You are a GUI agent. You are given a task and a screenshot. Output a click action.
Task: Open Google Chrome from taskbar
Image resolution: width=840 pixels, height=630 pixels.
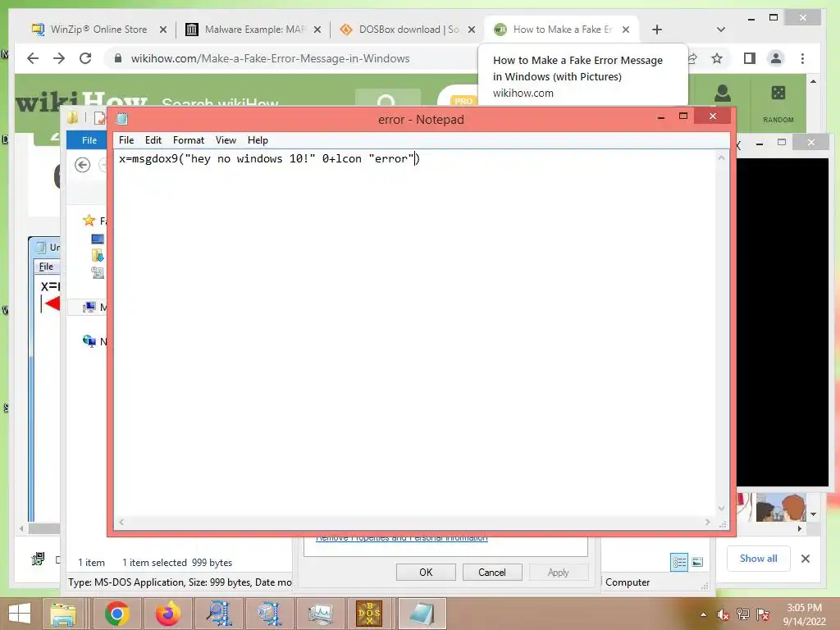pyautogui.click(x=116, y=614)
